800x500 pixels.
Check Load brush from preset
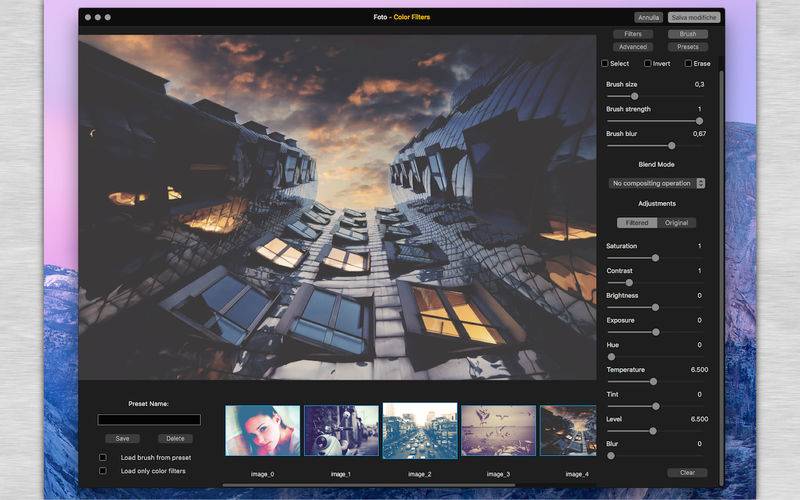[102, 457]
